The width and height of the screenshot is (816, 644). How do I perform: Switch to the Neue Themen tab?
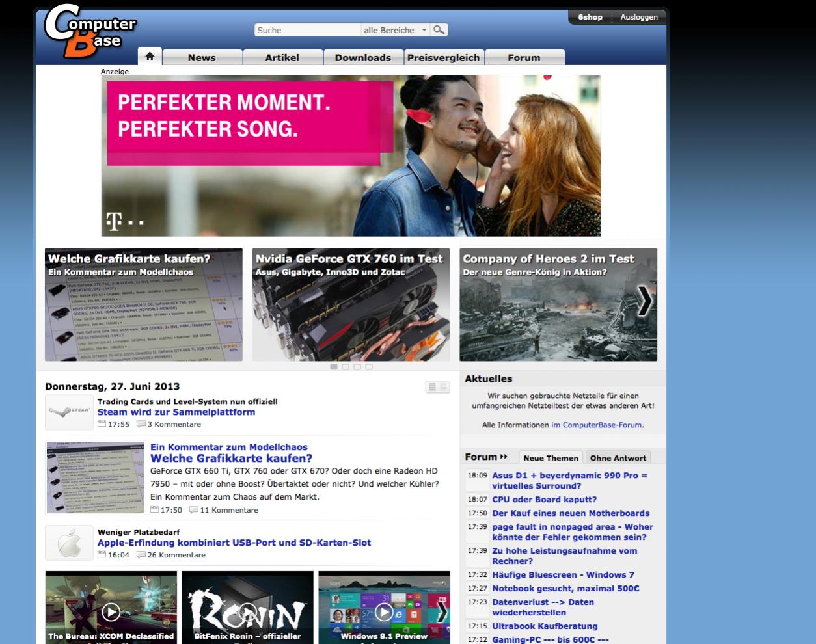click(551, 458)
